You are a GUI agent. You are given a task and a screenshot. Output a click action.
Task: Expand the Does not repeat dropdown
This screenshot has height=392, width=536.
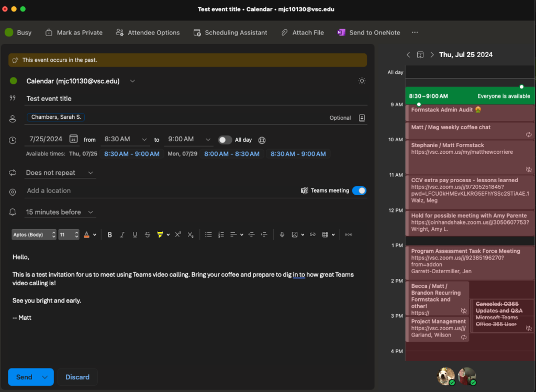[x=60, y=173]
